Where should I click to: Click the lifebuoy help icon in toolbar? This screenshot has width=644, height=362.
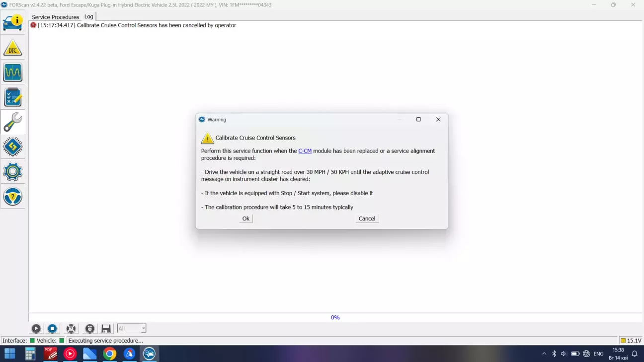[x=71, y=329]
